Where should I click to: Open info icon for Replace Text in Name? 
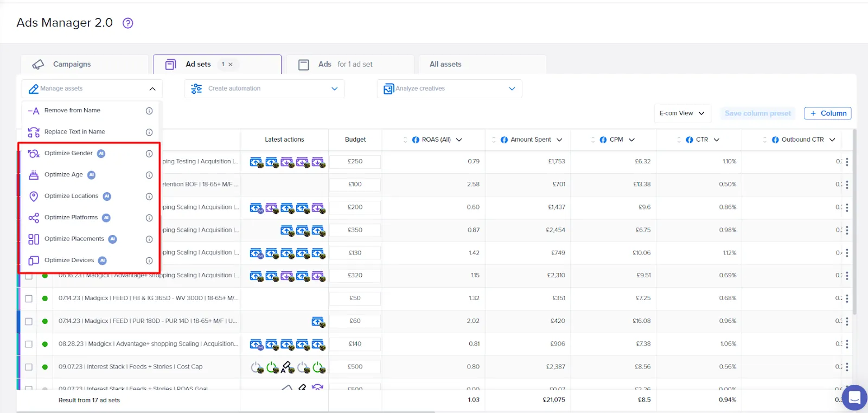pyautogui.click(x=149, y=132)
